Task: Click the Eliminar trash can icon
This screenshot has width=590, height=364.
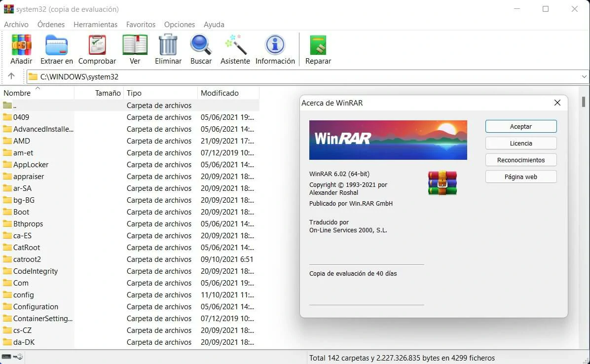Action: pos(168,45)
